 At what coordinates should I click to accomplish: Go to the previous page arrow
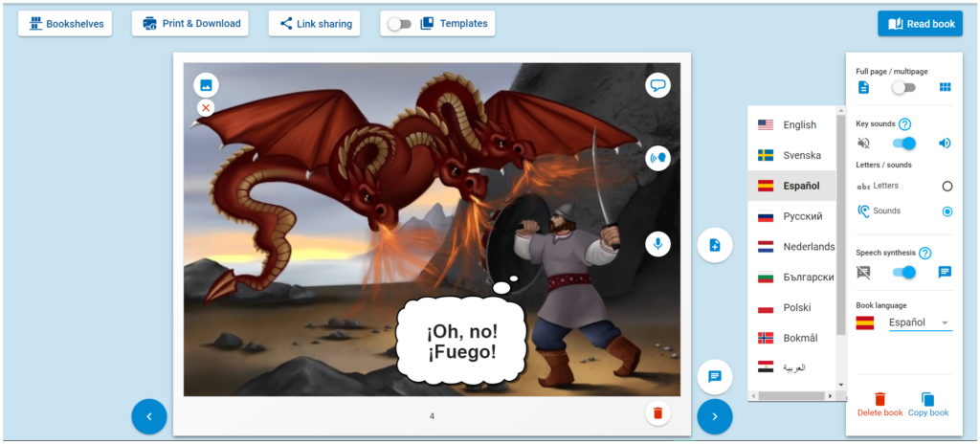(x=148, y=416)
